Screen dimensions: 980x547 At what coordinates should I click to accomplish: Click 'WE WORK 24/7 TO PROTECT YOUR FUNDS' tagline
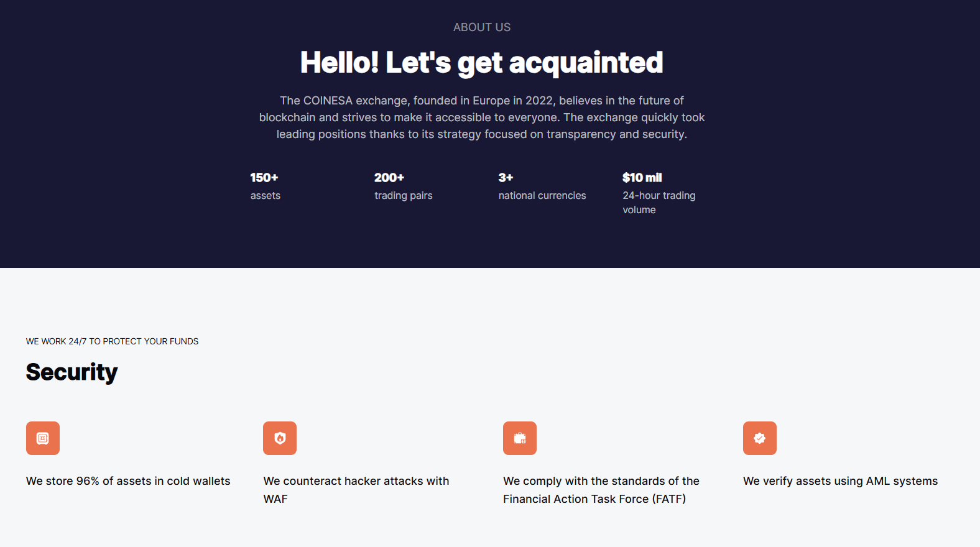point(112,341)
